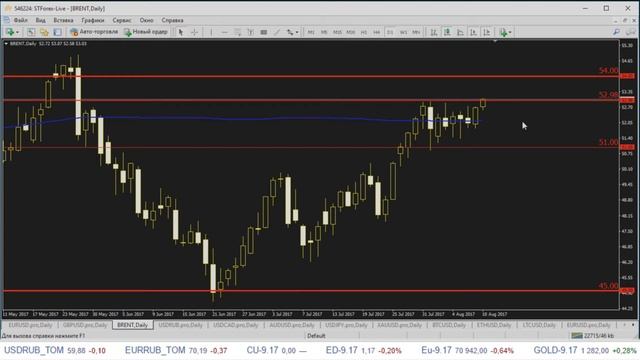
Task: Switch to the XAUUSD.pro,Daily tab
Action: (x=399, y=325)
